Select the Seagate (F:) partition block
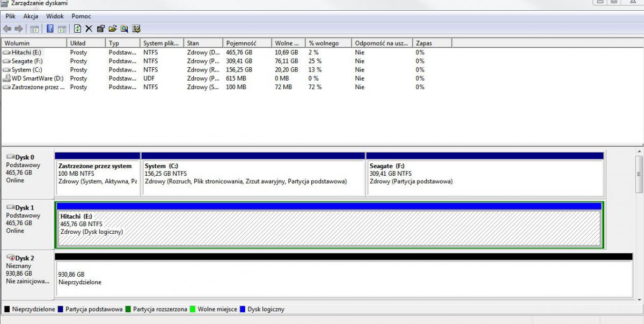The height and width of the screenshot is (324, 644). point(485,174)
